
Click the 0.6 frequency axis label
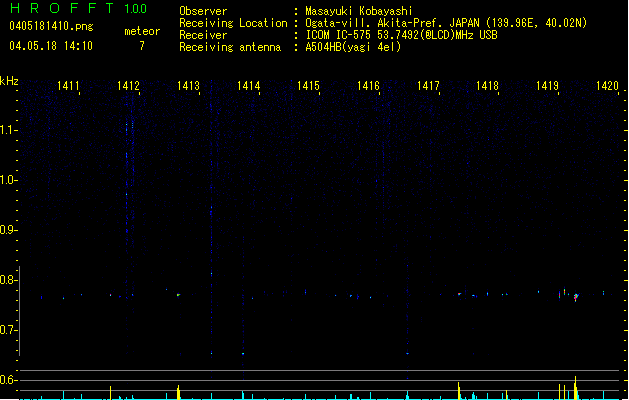click(x=8, y=380)
